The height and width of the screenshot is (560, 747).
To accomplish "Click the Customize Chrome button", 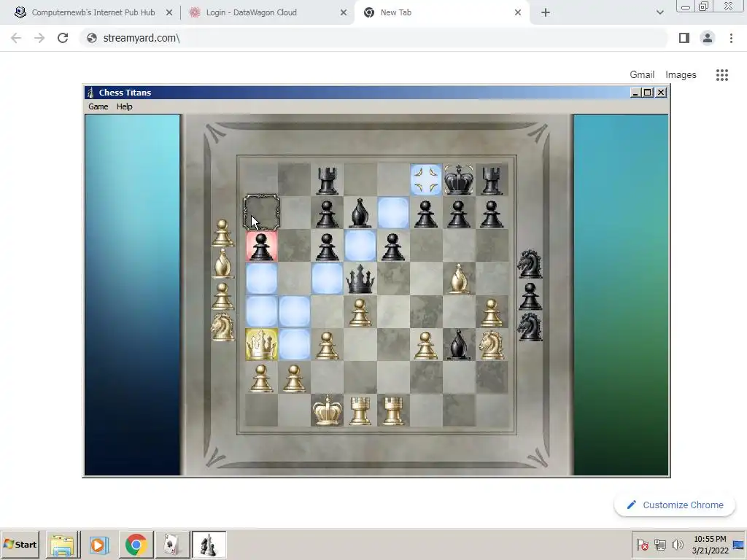I will point(675,505).
